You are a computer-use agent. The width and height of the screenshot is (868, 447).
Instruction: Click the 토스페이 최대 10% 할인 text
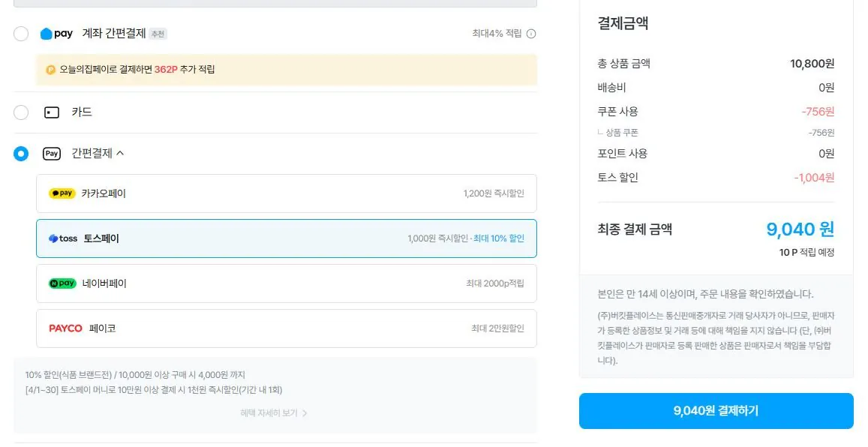point(499,238)
